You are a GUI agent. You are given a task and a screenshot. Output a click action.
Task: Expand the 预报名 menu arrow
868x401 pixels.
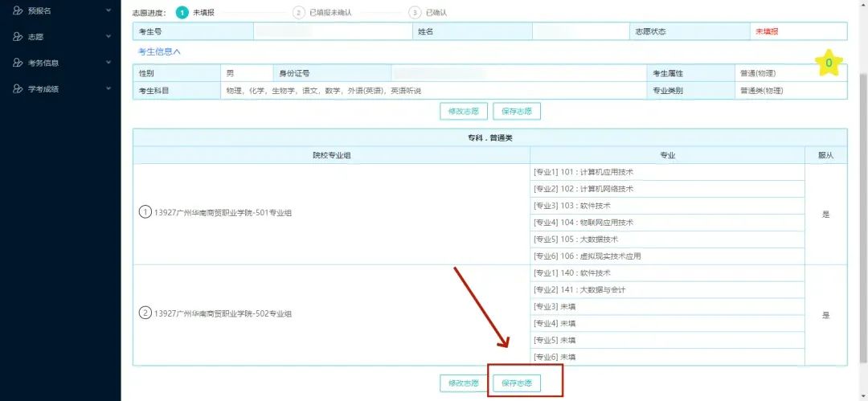tap(108, 11)
